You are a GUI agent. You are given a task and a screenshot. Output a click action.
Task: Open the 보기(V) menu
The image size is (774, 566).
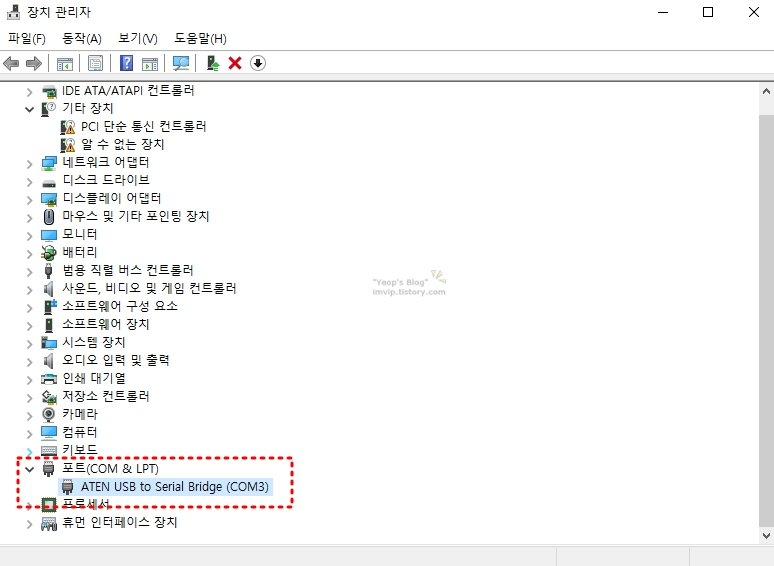click(x=138, y=38)
